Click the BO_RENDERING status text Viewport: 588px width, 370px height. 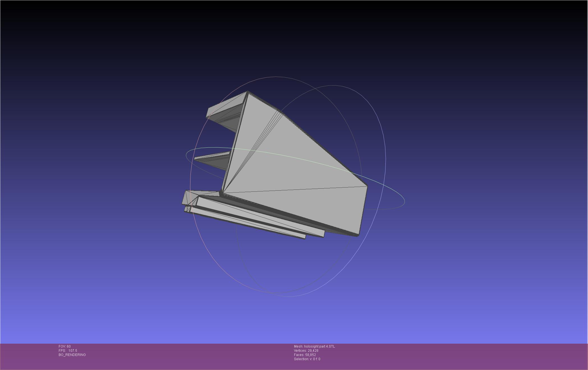pos(72,355)
